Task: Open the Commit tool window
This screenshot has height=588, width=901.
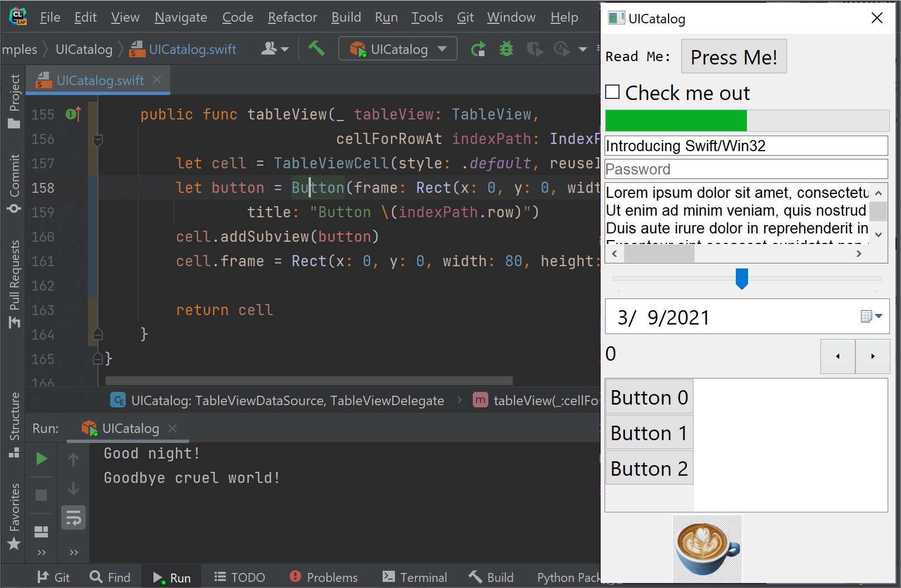Action: (x=14, y=184)
